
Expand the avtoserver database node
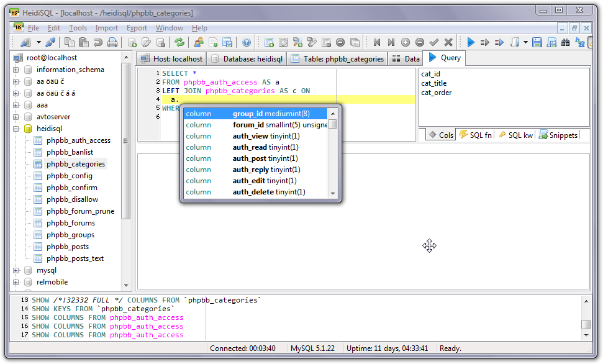tap(16, 117)
